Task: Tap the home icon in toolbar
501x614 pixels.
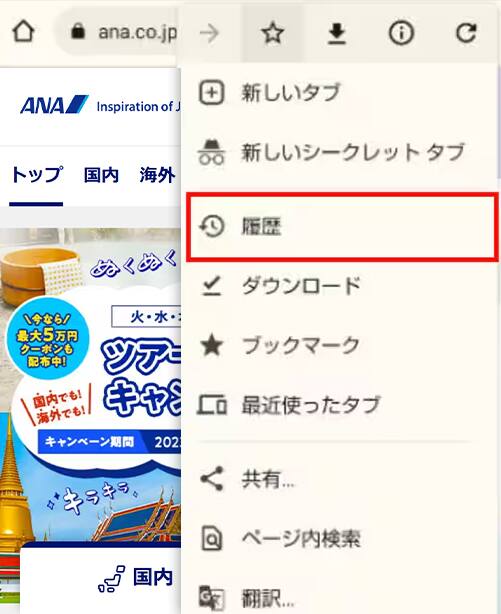Action: point(24,32)
